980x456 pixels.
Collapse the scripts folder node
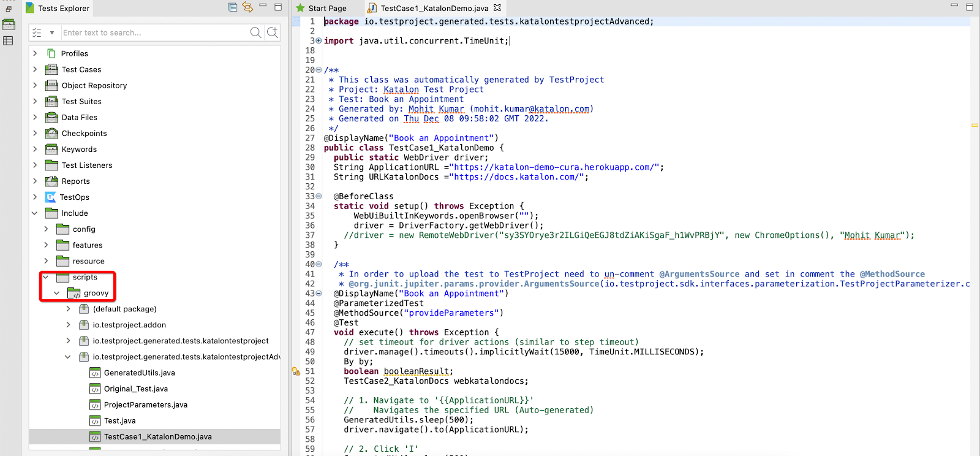[x=46, y=277]
